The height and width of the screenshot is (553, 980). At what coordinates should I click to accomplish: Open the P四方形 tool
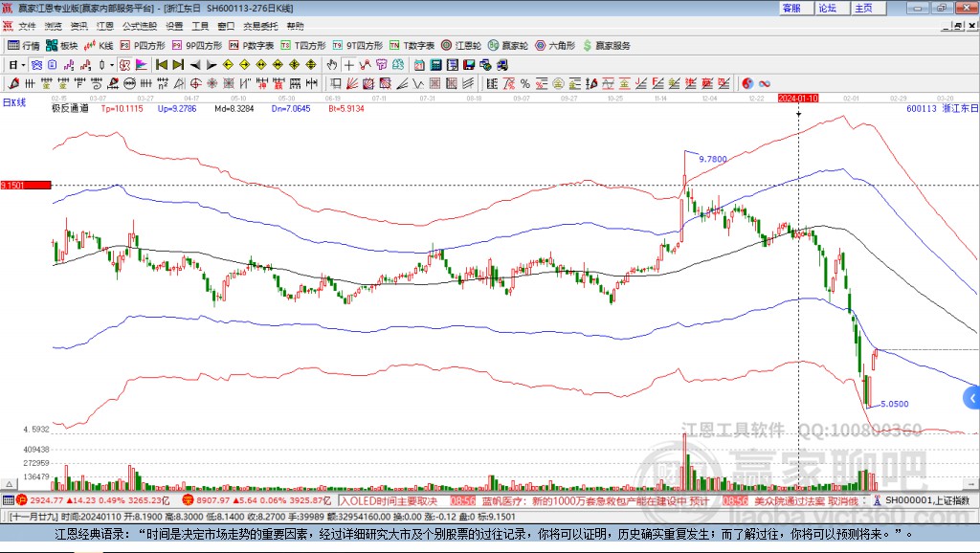pos(144,45)
